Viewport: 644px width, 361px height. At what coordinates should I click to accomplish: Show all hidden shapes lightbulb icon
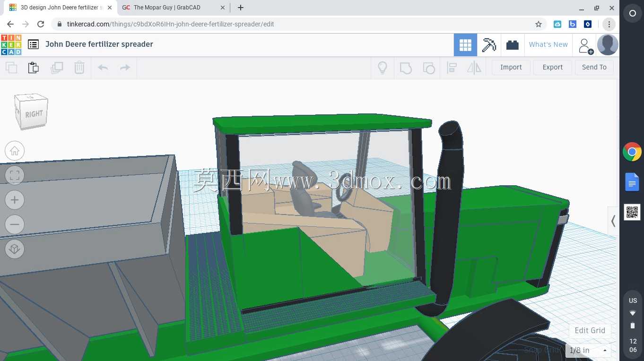[x=383, y=68]
